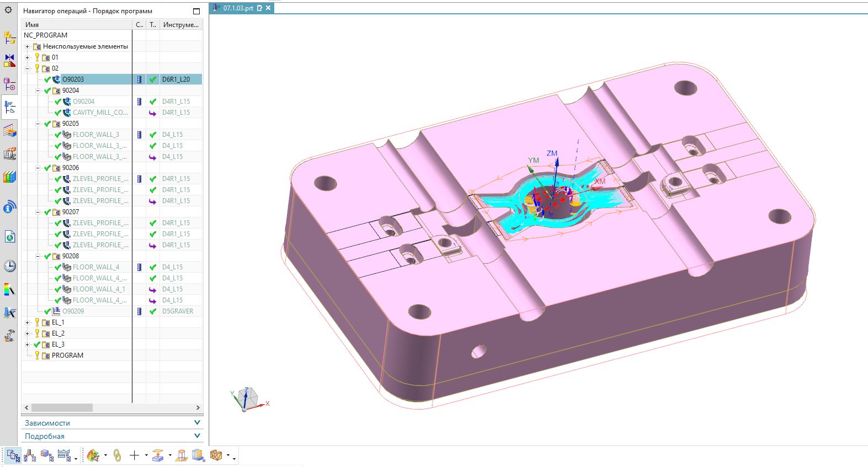
Task: Switch to Program Order View
Action: coord(13,455)
